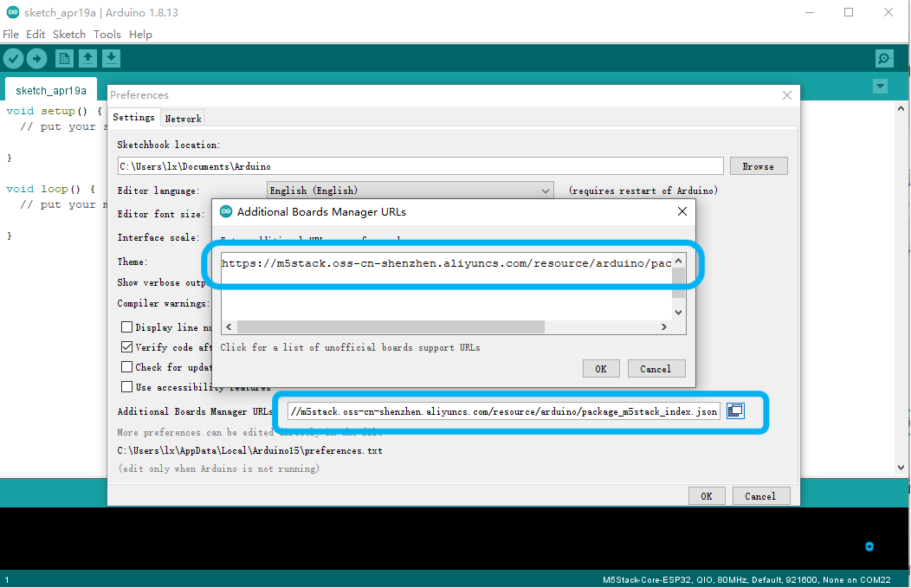Viewport: 911px width, 588px height.
Task: Click the Open sketch up-arrow icon
Action: [87, 59]
